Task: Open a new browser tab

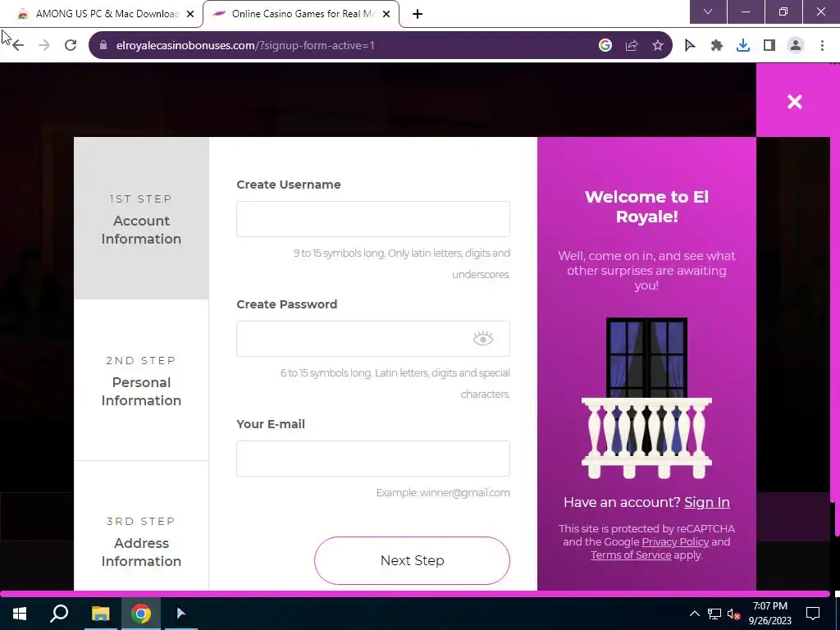Action: (418, 14)
